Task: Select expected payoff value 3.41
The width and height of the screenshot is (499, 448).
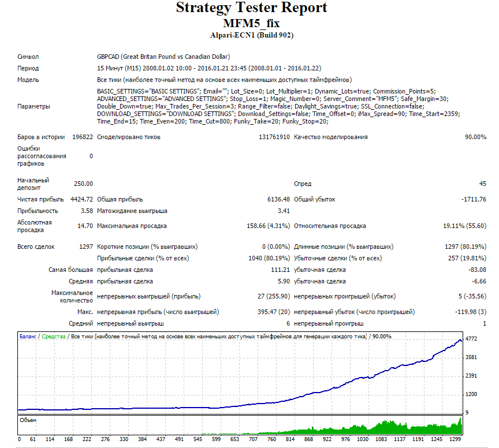Action: [x=284, y=211]
